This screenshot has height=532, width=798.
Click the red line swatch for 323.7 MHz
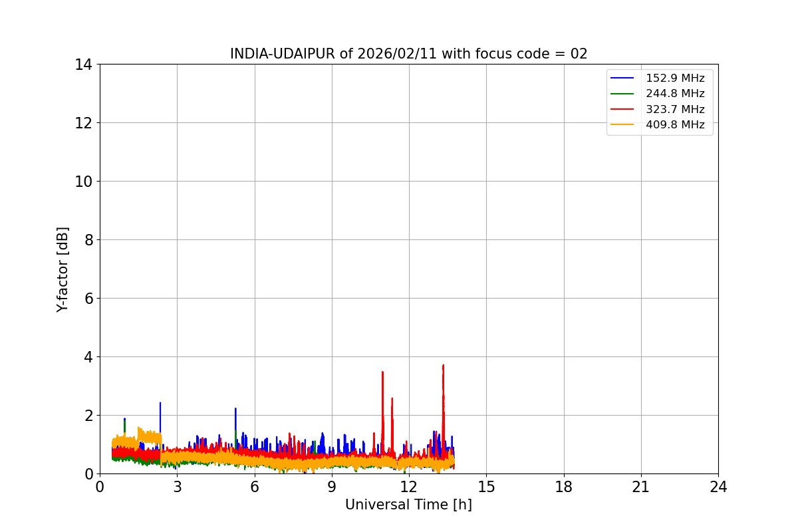[623, 109]
